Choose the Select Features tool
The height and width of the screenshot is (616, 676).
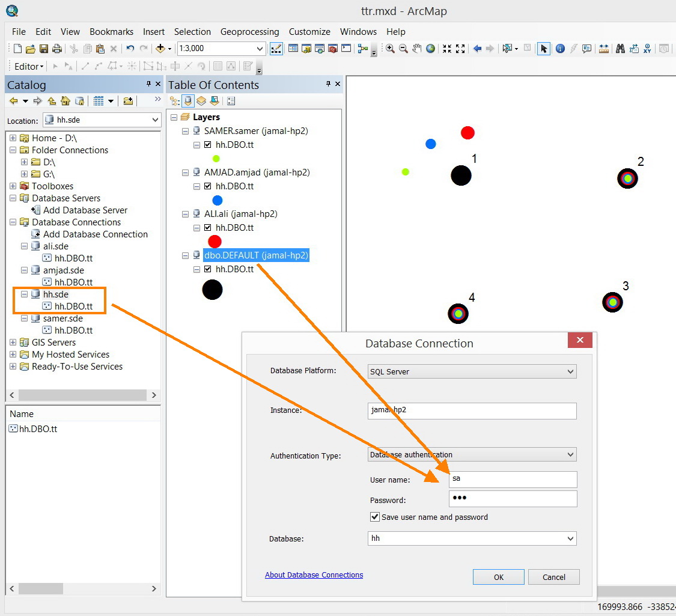(x=507, y=49)
